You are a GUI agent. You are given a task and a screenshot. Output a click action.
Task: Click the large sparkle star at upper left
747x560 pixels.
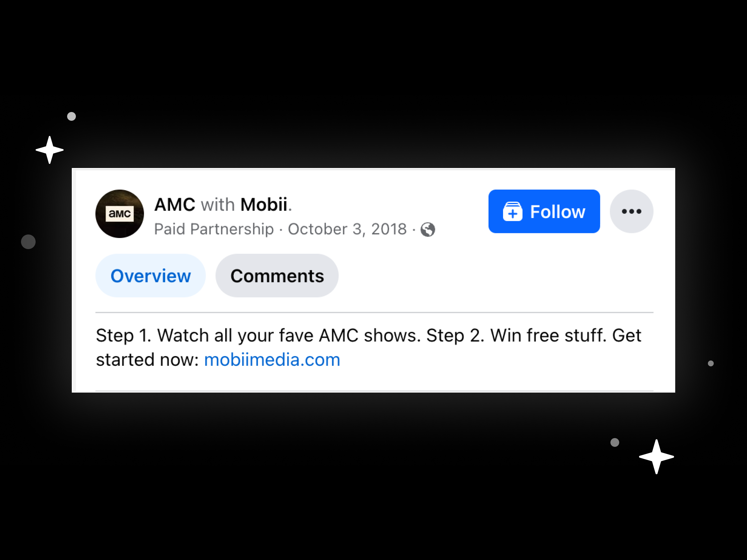click(50, 150)
